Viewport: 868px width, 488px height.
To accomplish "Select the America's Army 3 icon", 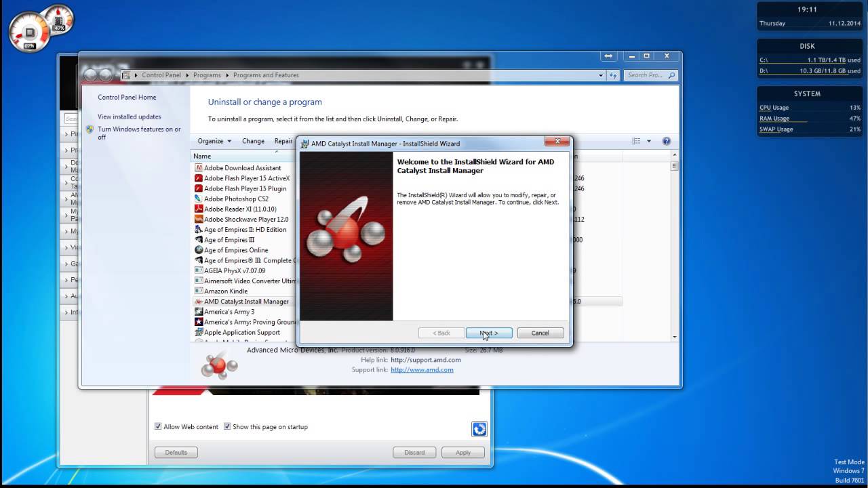I will pyautogui.click(x=199, y=312).
